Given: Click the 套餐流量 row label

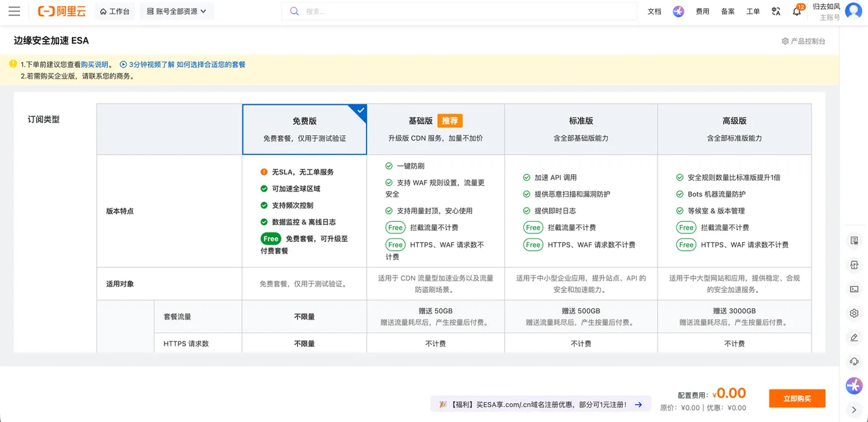Looking at the screenshot, I should click(x=177, y=316).
